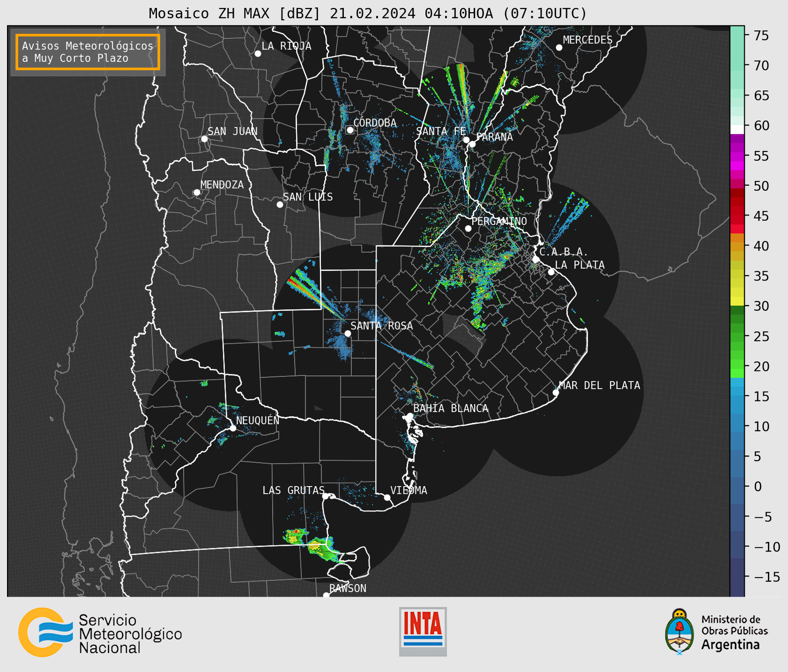
Task: Click the BAHÍA BLANCA label text
Action: pos(451,408)
